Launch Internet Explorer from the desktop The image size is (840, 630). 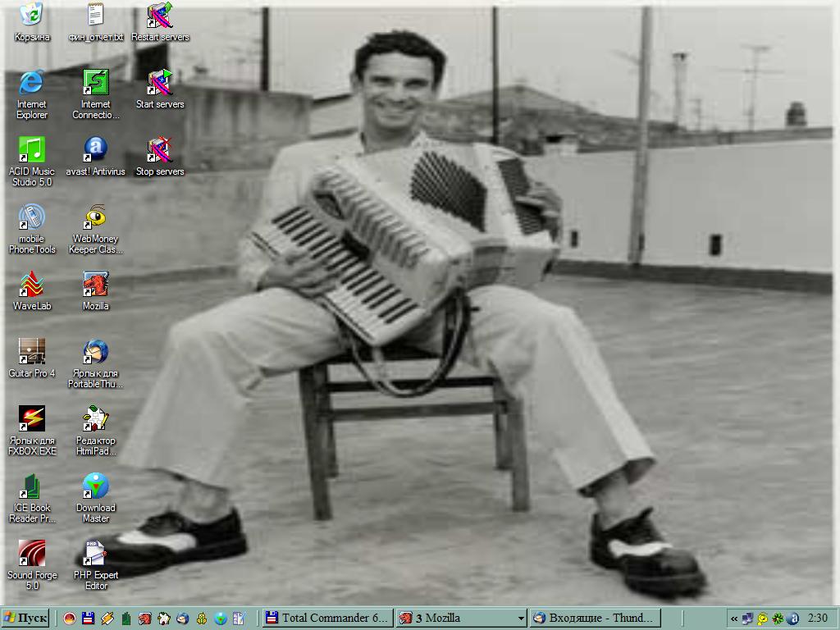point(31,83)
